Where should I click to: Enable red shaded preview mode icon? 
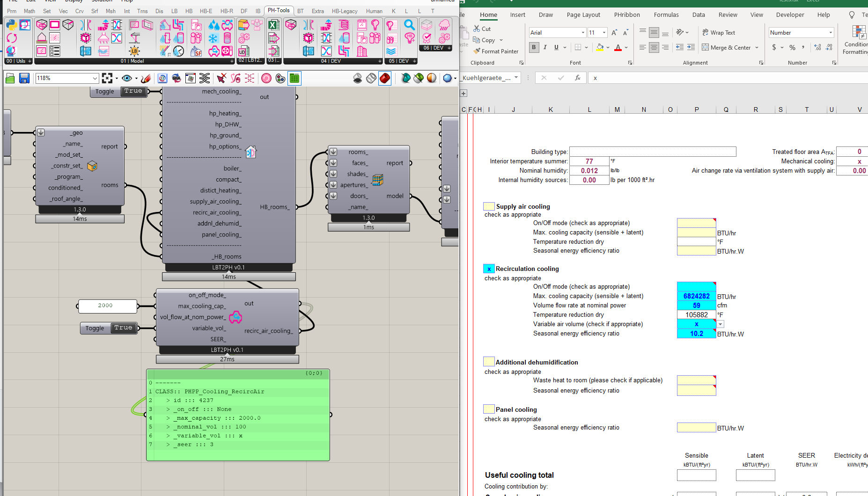pyautogui.click(x=385, y=78)
